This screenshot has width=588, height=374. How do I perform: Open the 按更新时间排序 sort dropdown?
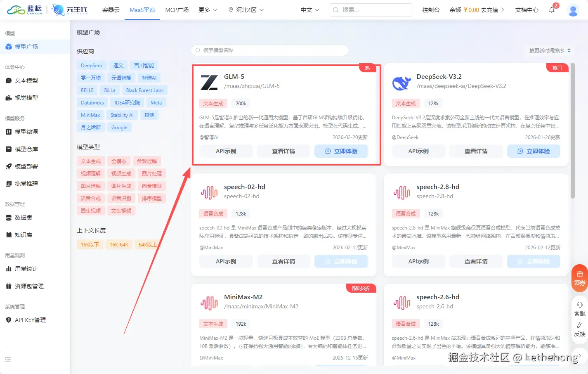pos(550,50)
